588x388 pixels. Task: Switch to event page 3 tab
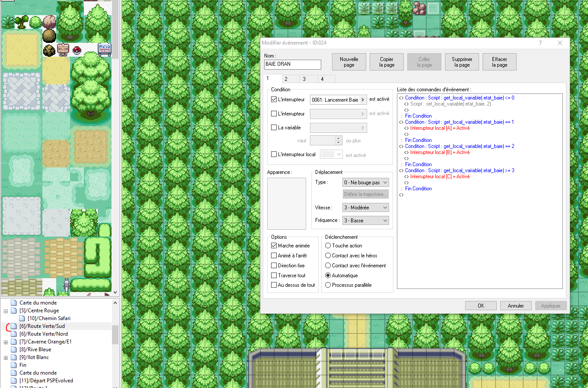tap(309, 79)
